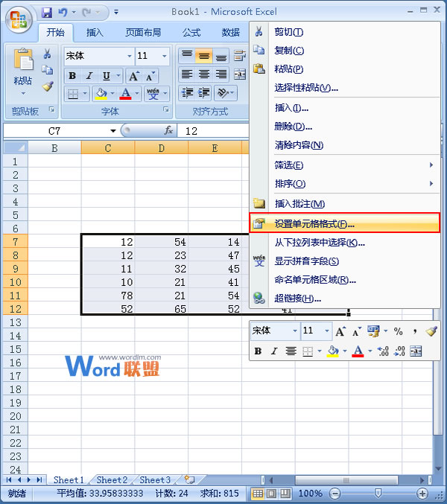Expand 排序 submenu in context menu
The width and height of the screenshot is (447, 504).
[x=431, y=184]
